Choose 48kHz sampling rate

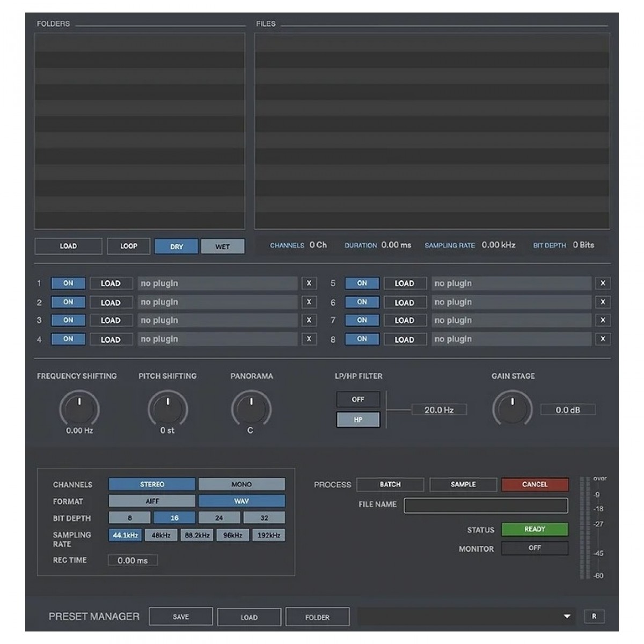(x=161, y=535)
